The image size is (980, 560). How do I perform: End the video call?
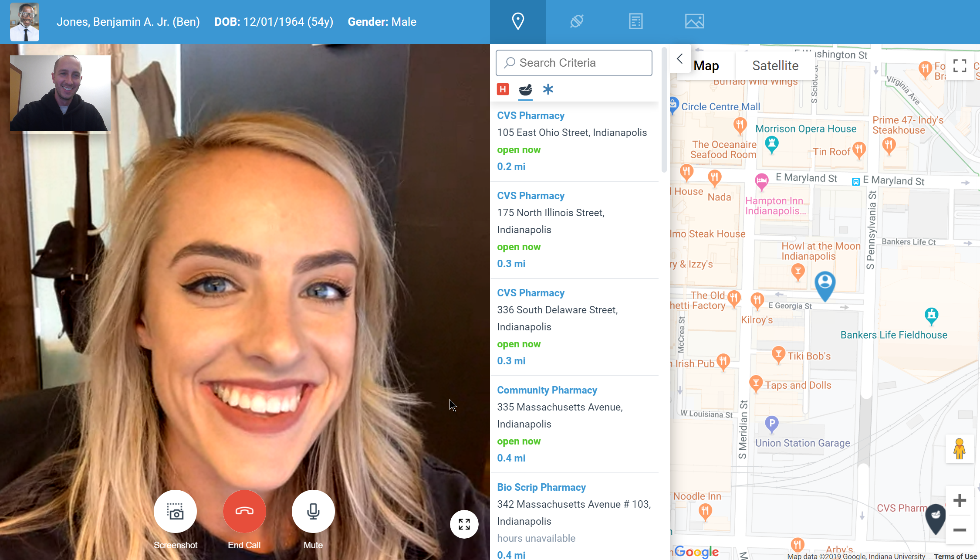pos(244,511)
